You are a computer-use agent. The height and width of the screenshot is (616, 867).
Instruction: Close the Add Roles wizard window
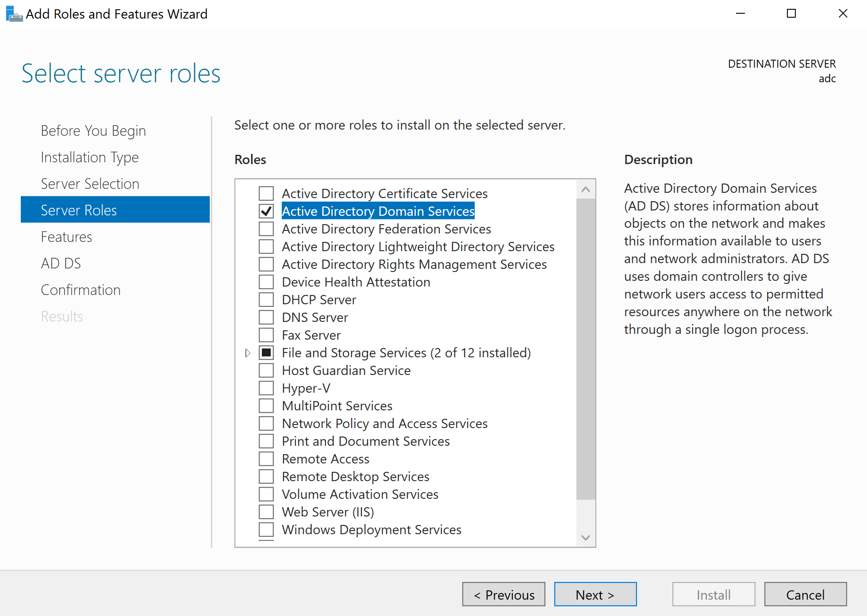click(843, 14)
